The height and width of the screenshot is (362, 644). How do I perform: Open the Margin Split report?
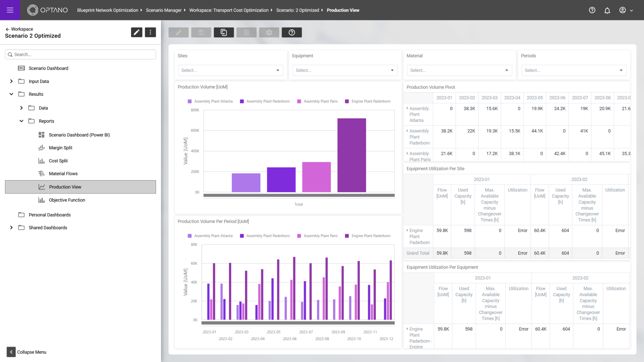click(60, 148)
